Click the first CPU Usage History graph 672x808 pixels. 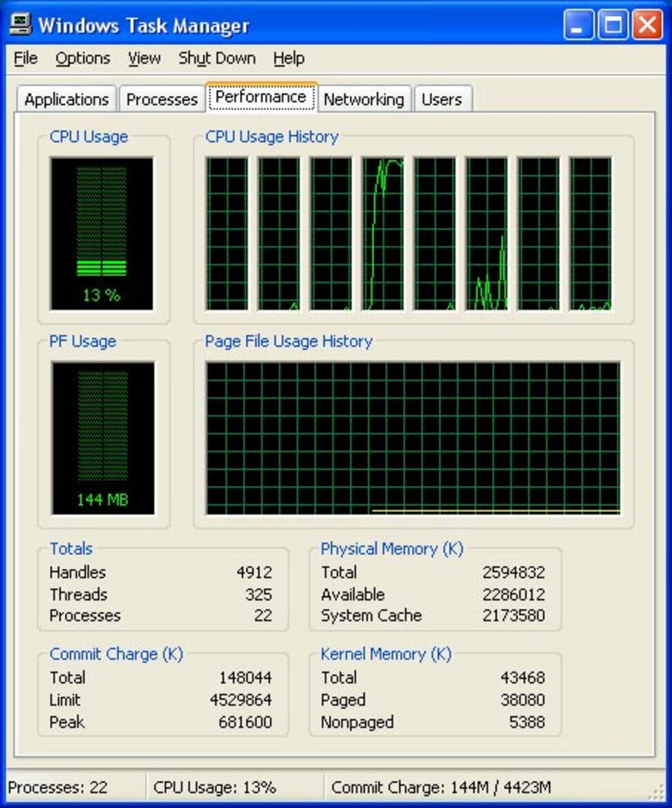[227, 234]
